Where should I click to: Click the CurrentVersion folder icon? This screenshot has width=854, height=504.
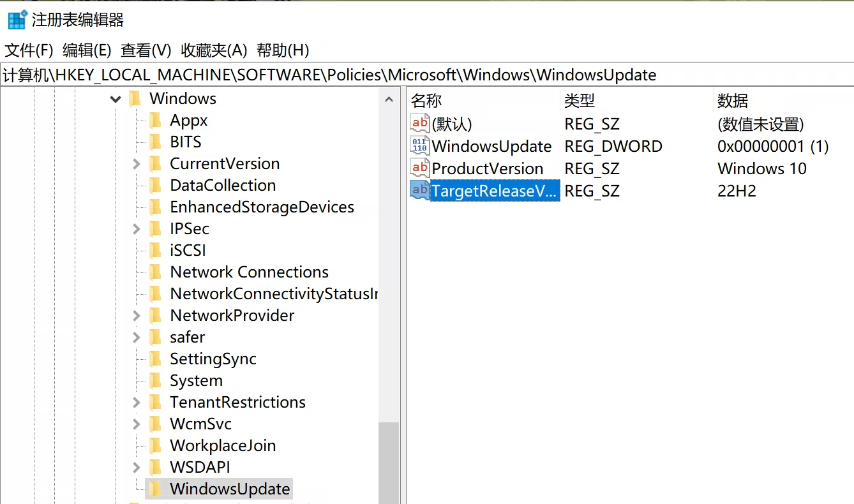[x=155, y=163]
